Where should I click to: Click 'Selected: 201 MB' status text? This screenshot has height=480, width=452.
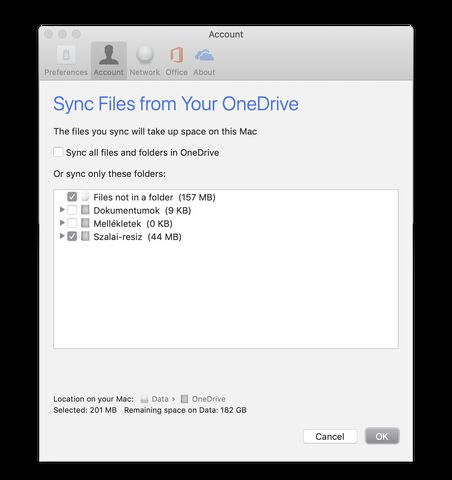85,410
